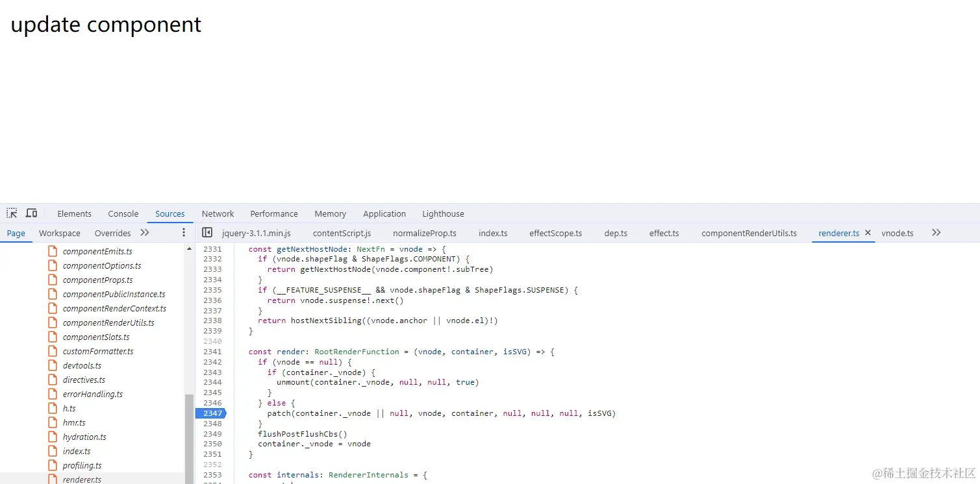The height and width of the screenshot is (484, 980).
Task: Open the navigator three-dot options menu
Action: pyautogui.click(x=184, y=232)
